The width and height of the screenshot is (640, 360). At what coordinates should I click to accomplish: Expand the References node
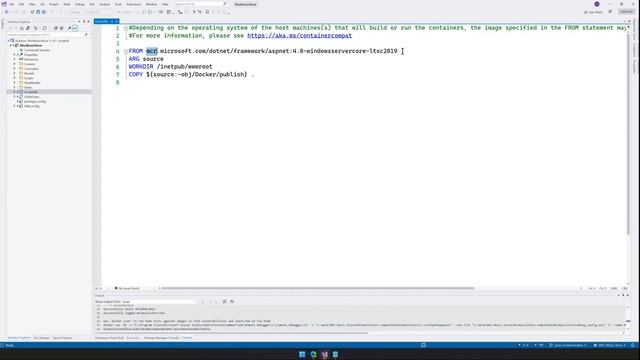coord(14,59)
